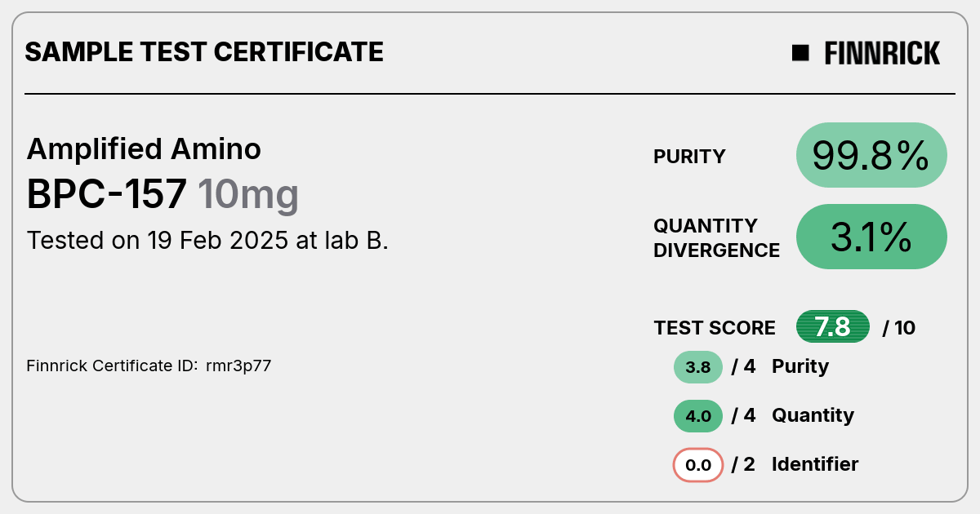Click the Identifier score row label
The height and width of the screenshot is (514, 980).
click(x=815, y=464)
